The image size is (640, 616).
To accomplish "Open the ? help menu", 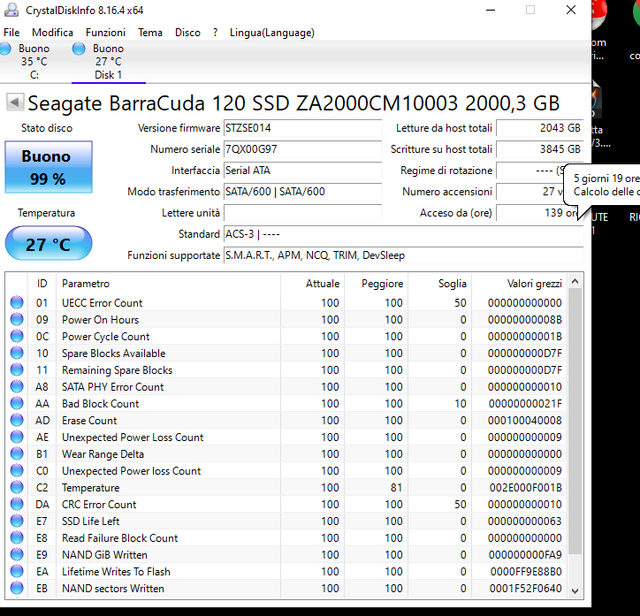I will click(x=215, y=32).
